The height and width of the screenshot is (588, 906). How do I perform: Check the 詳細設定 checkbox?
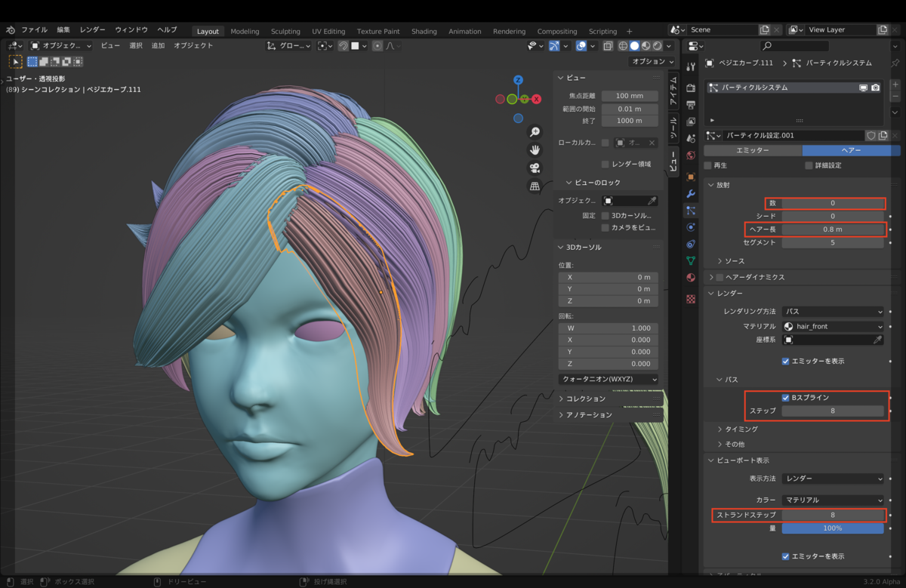[809, 165]
